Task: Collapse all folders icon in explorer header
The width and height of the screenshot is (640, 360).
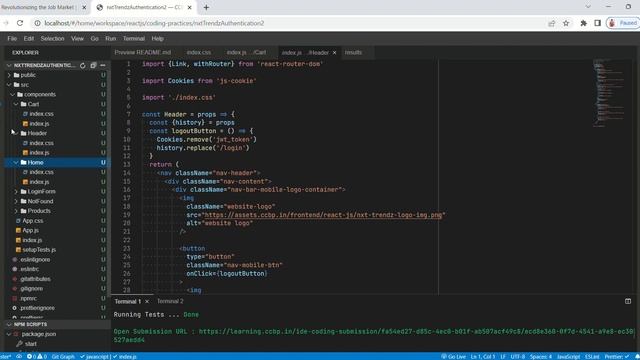Action: point(93,65)
